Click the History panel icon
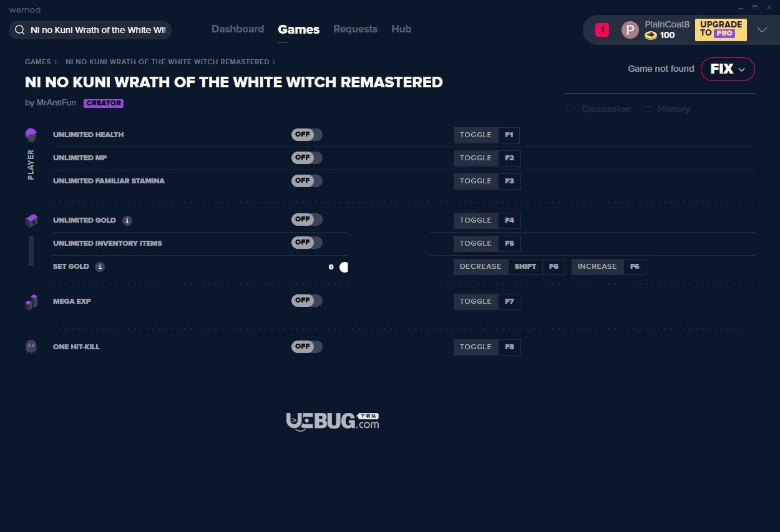The width and height of the screenshot is (780, 532). coord(648,109)
